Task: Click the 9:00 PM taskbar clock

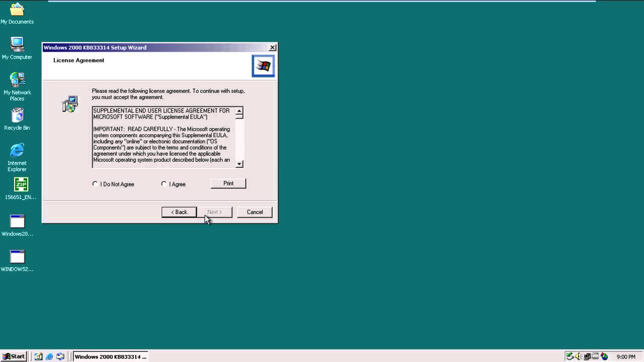Action: (626, 357)
